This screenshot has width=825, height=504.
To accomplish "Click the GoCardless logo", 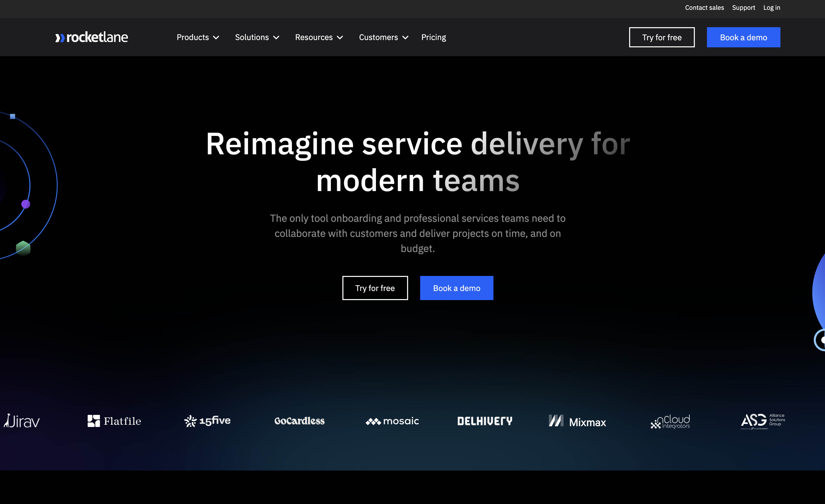I will 299,421.
